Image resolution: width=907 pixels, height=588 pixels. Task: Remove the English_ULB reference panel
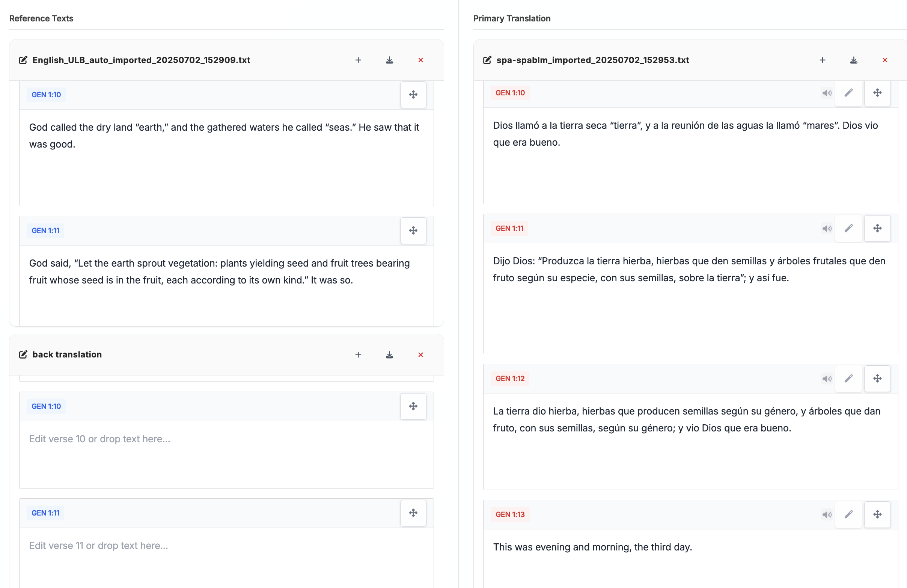coord(420,60)
